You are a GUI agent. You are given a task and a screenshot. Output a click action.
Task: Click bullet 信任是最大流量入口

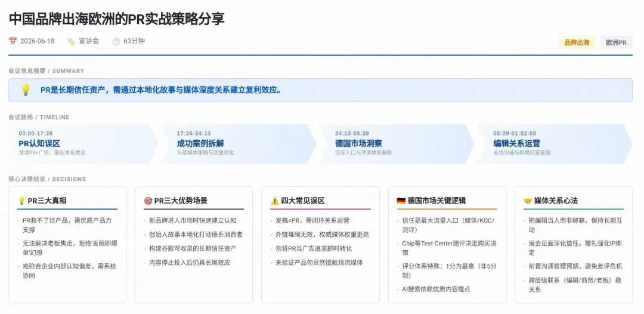[448, 225]
